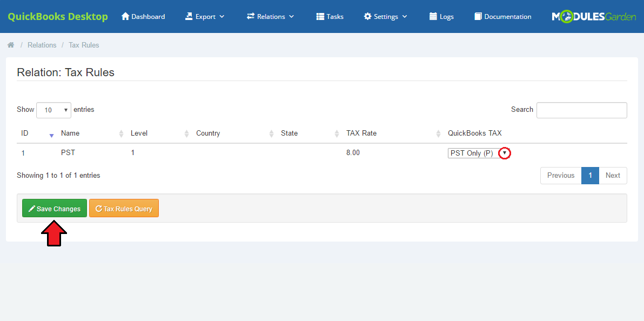Sort table by State column
644x321 pixels.
point(309,133)
